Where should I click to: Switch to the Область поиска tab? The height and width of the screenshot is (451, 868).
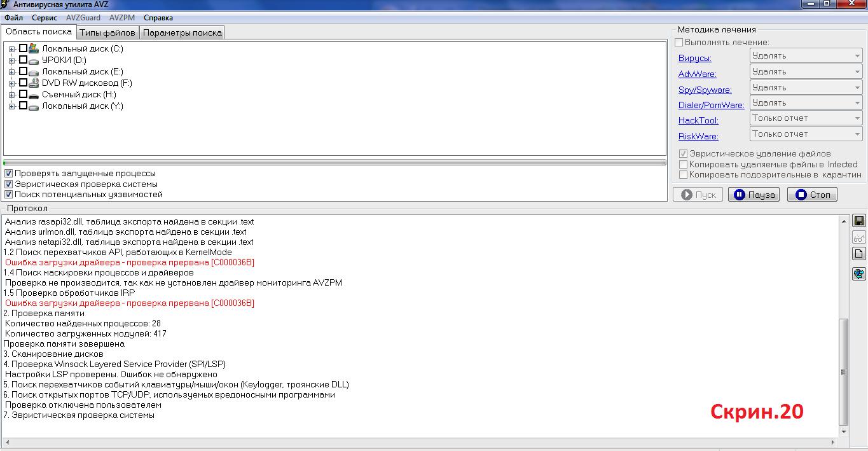pyautogui.click(x=39, y=32)
